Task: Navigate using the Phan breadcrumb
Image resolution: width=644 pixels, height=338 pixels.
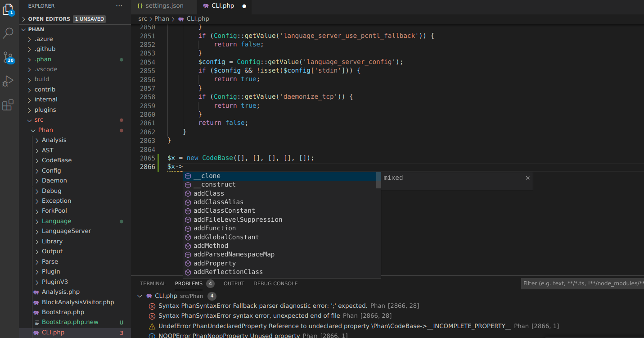Action: coord(162,18)
